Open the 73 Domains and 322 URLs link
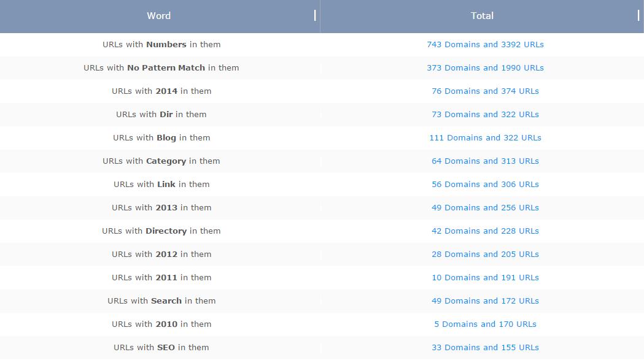 [x=485, y=115]
